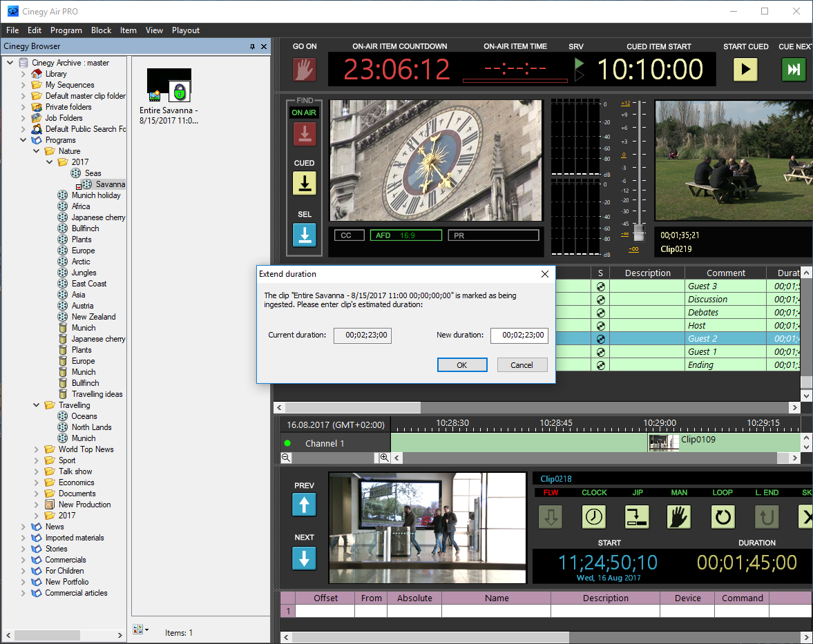The image size is (813, 644).
Task: Open the File menu
Action: click(12, 30)
